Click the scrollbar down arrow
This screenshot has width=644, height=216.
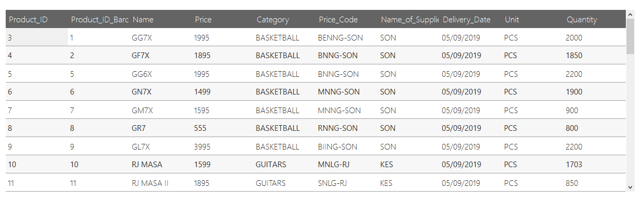630,187
